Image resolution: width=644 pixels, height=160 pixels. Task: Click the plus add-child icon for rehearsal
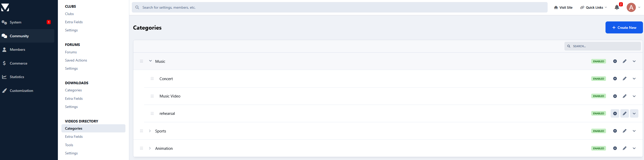tap(615, 114)
